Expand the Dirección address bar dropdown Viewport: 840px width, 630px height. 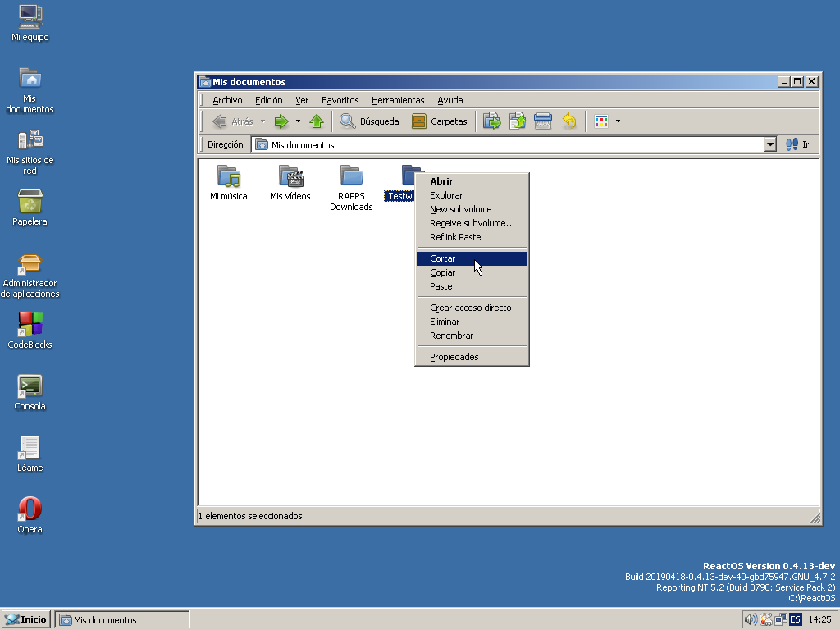[769, 144]
